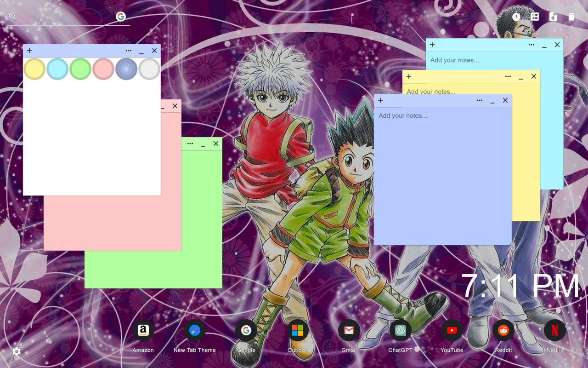Click the magnifier icon in the search bar
The image size is (588, 368).
pyautogui.click(x=12, y=17)
